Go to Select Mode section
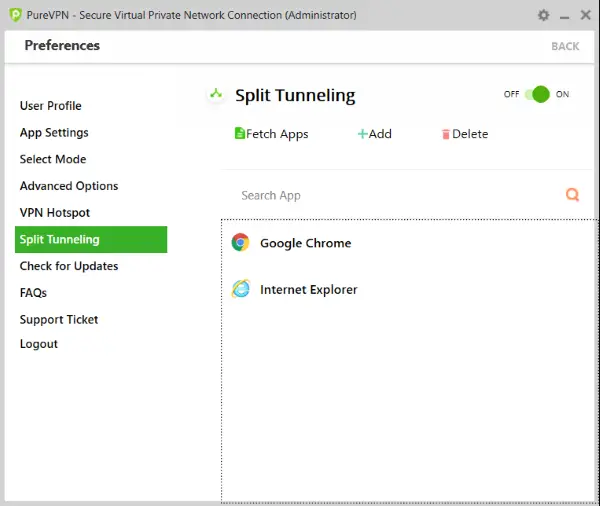The image size is (600, 506). tap(53, 159)
